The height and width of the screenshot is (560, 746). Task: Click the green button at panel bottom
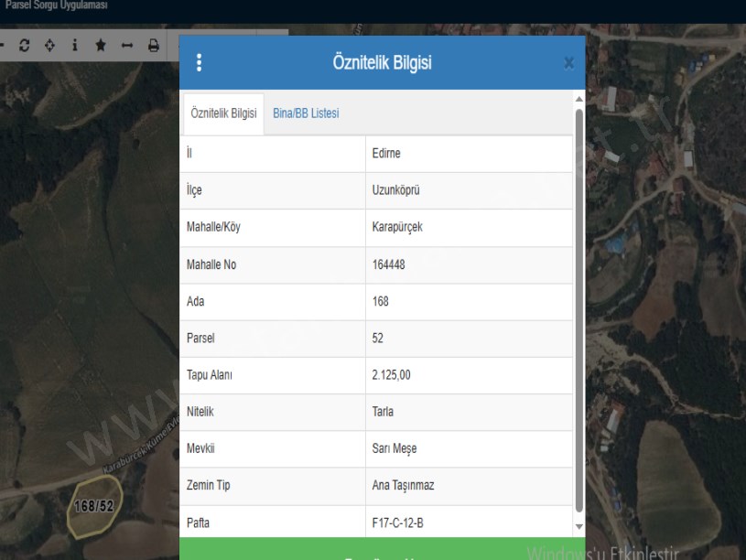381,551
